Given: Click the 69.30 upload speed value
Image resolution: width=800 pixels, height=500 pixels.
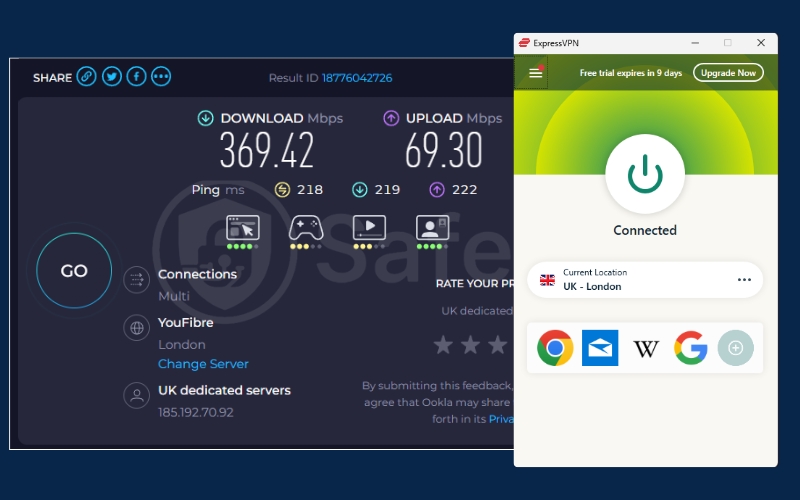Looking at the screenshot, I should 444,151.
